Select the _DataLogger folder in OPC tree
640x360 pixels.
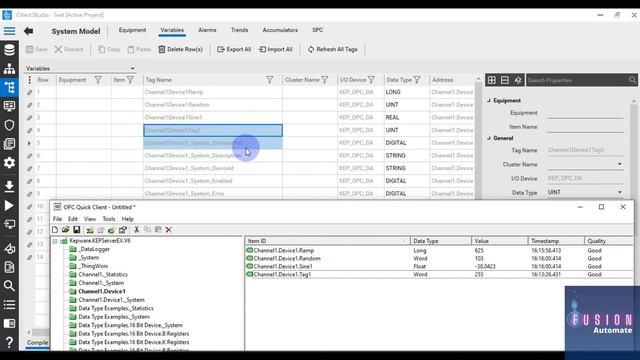tap(94, 249)
